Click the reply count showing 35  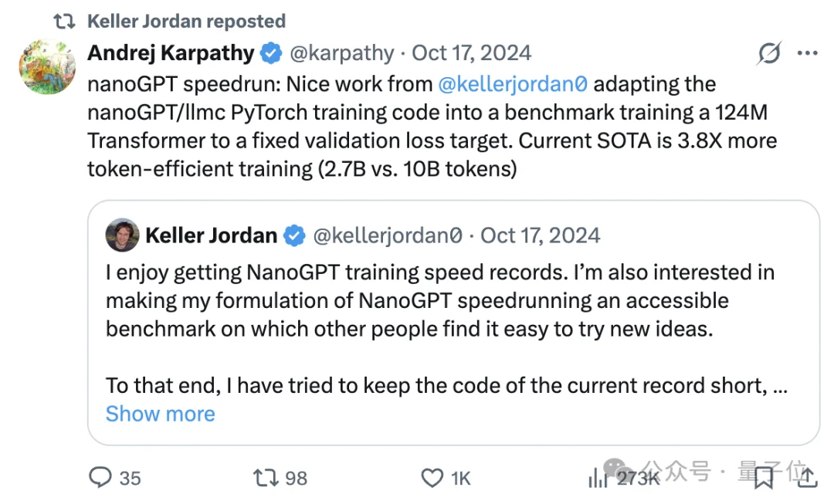(130, 479)
